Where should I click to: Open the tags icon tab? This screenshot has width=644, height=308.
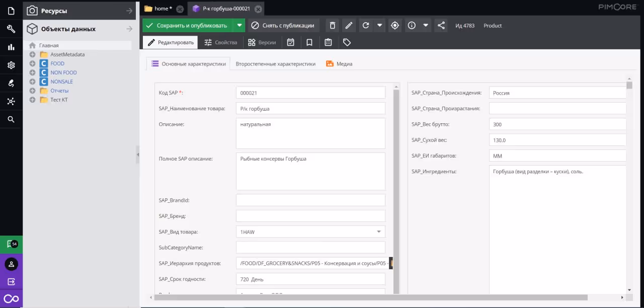[347, 43]
